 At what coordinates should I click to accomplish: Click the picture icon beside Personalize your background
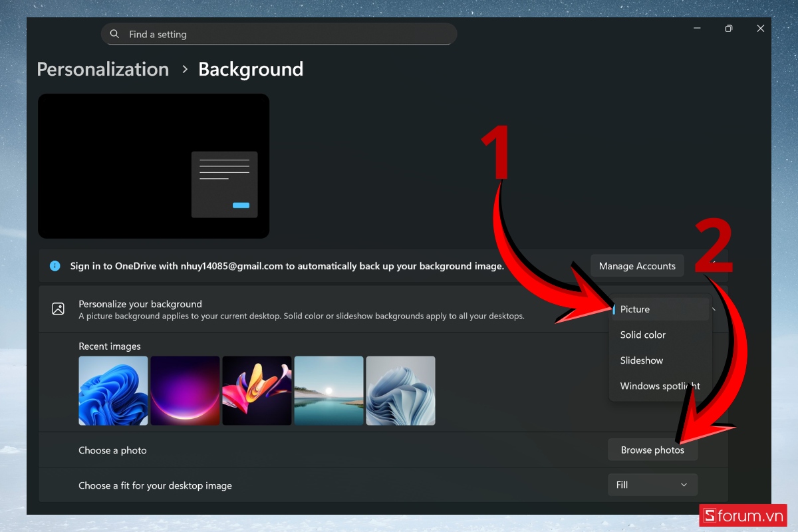point(59,309)
